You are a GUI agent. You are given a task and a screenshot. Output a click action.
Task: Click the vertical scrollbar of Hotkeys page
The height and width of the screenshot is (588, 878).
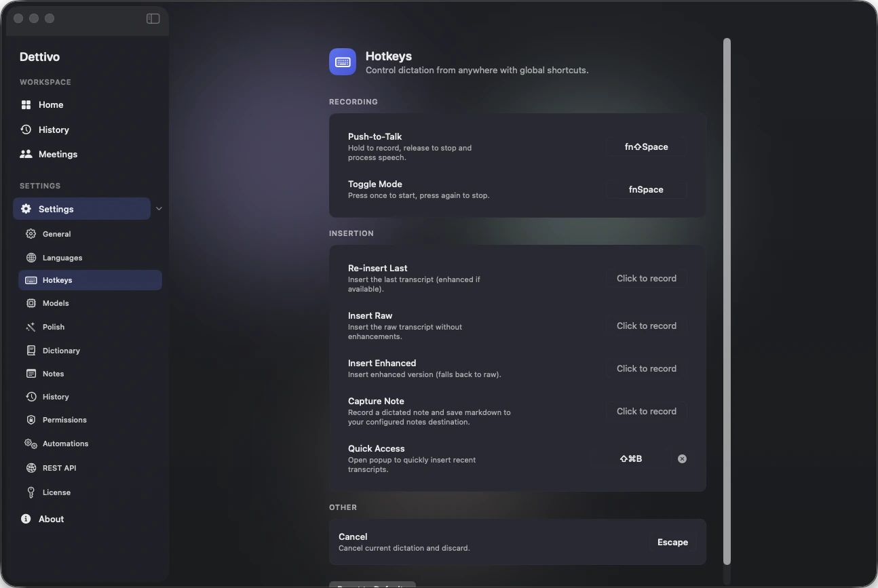pyautogui.click(x=727, y=301)
